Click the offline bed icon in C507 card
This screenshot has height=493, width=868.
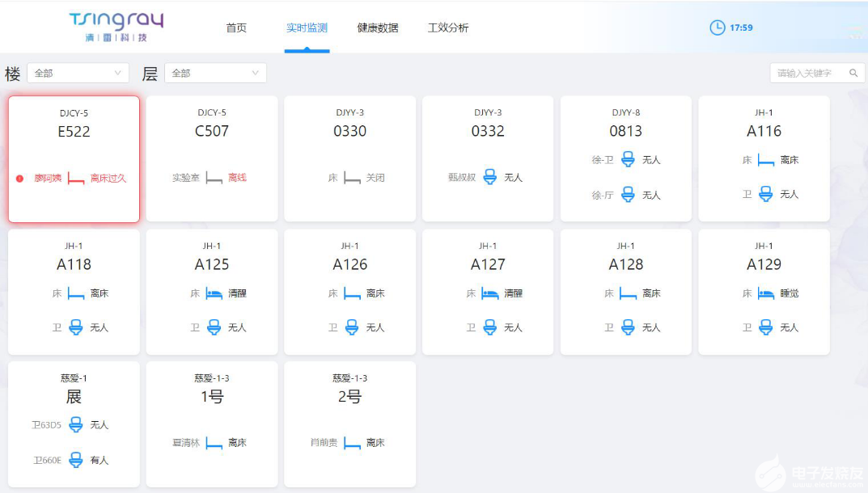214,178
